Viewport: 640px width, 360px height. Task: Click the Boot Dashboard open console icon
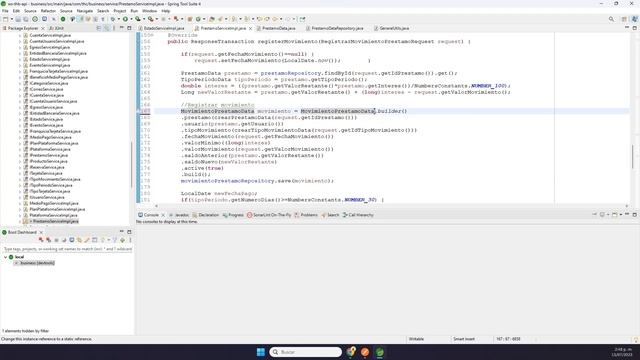[71, 240]
